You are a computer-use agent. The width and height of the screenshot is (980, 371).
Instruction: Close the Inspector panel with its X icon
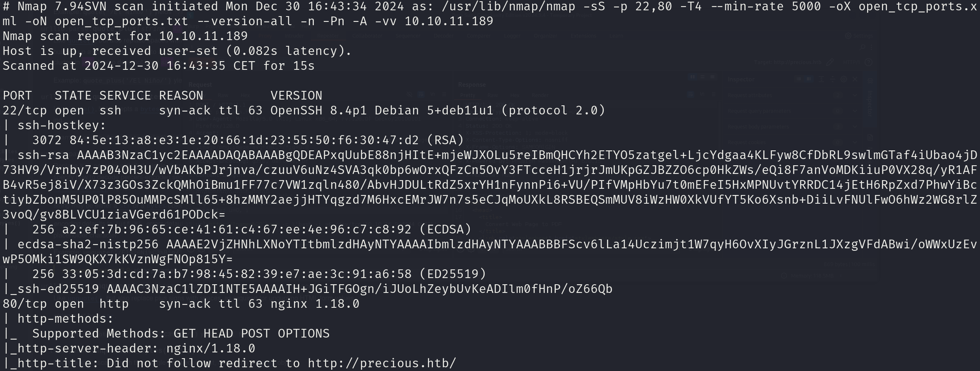click(855, 79)
